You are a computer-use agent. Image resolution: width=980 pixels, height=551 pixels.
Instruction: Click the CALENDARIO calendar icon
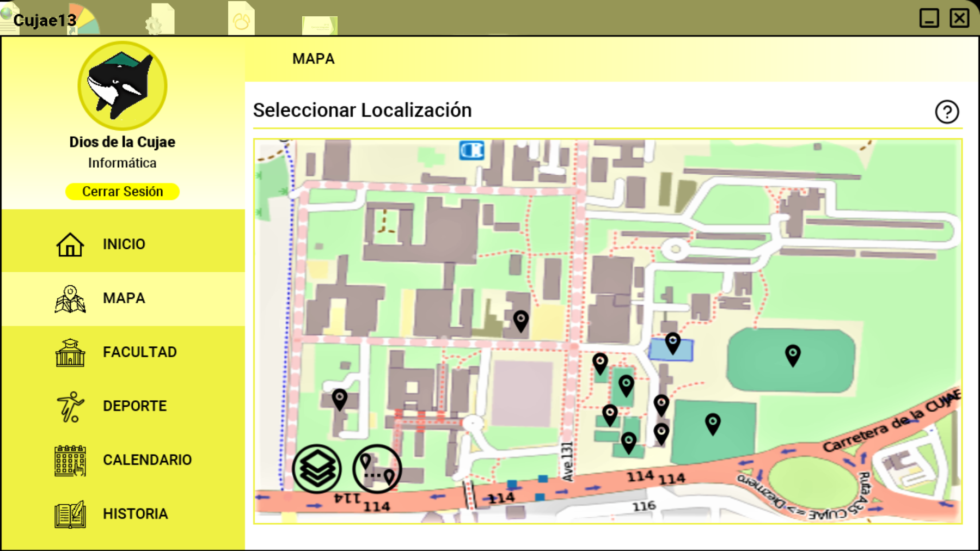(x=70, y=461)
